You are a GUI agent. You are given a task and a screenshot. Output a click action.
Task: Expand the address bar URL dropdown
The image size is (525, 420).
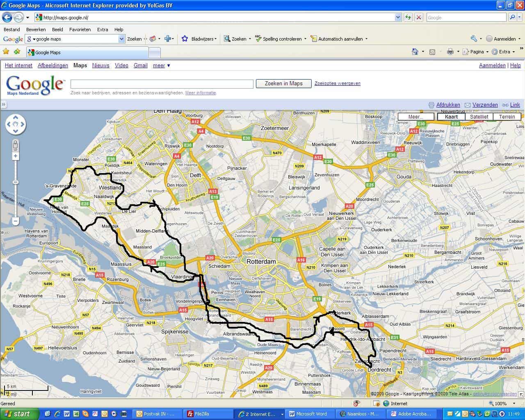pos(398,17)
